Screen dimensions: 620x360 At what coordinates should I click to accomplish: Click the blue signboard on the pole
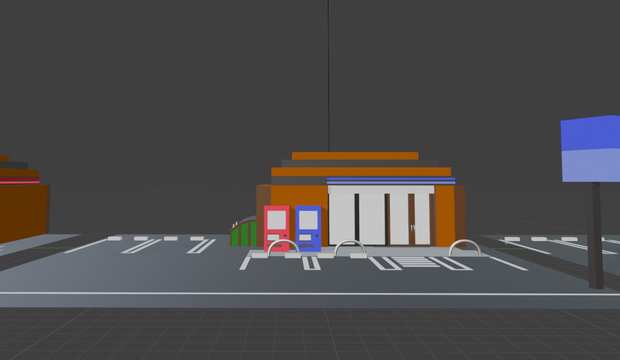(x=590, y=149)
